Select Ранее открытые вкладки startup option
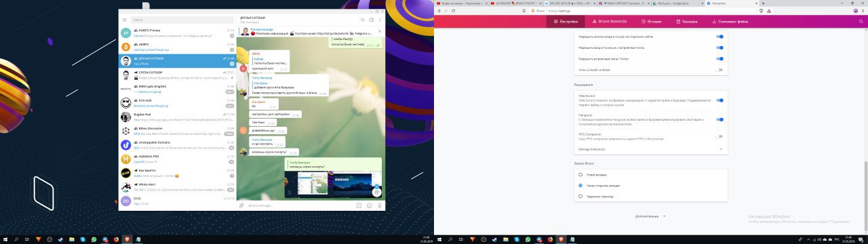Image resolution: width=868 pixels, height=244 pixels. [581, 185]
